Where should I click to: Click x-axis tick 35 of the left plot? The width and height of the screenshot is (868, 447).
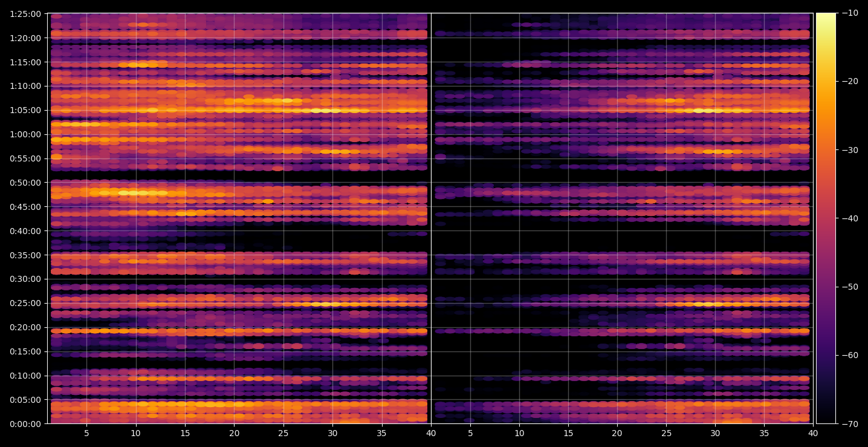tap(381, 433)
